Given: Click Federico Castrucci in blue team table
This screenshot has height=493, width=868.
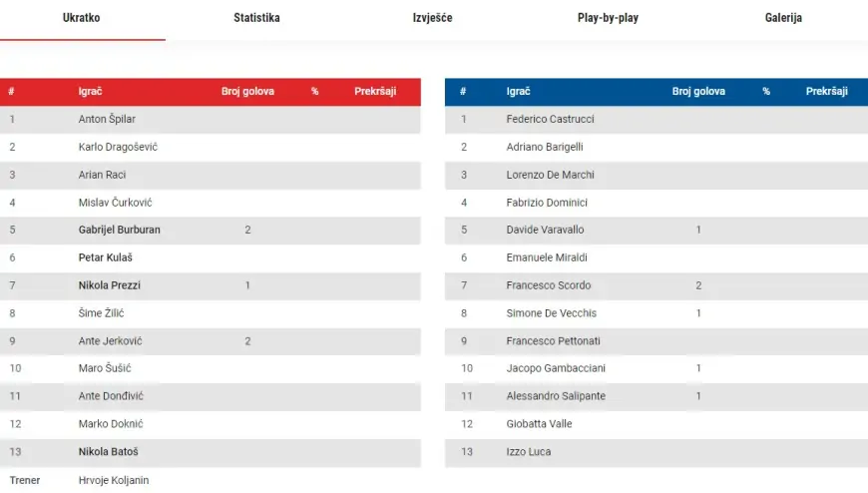Looking at the screenshot, I should tap(550, 119).
